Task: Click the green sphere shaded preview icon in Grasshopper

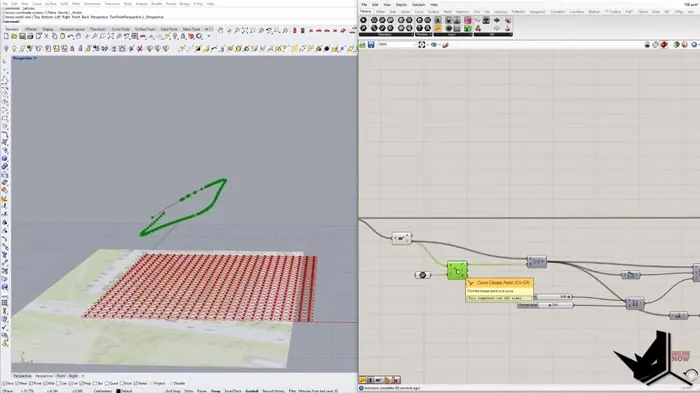Action: click(677, 45)
